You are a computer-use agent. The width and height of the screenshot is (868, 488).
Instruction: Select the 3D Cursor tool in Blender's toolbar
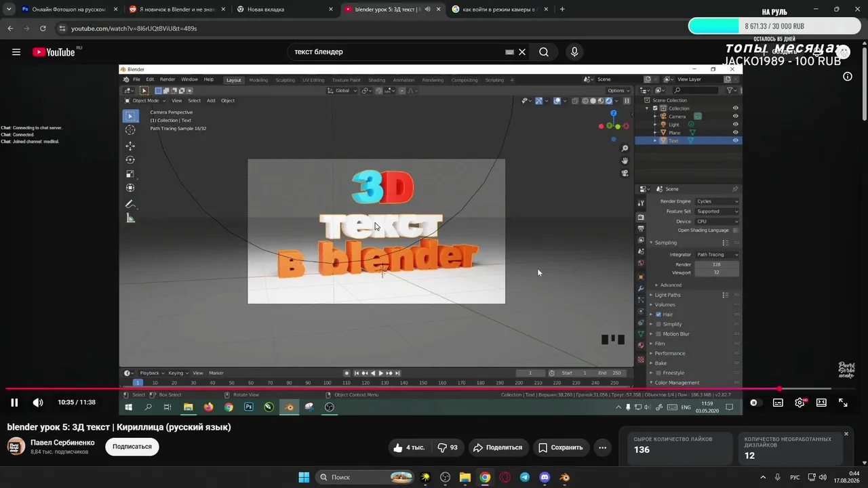[x=130, y=129]
